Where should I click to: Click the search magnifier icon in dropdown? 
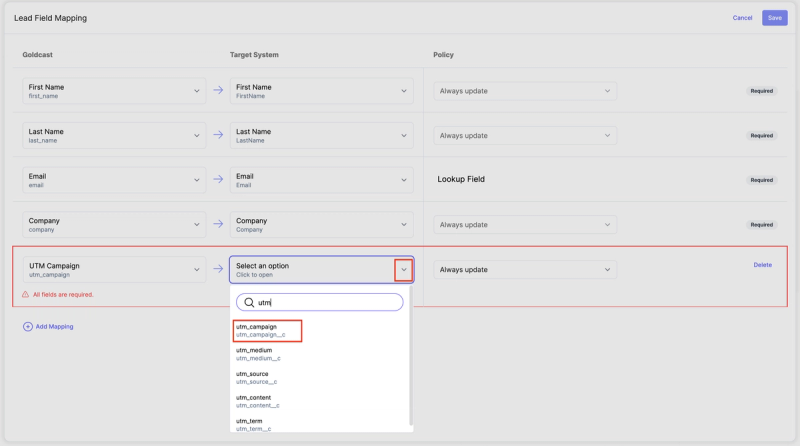pyautogui.click(x=247, y=302)
